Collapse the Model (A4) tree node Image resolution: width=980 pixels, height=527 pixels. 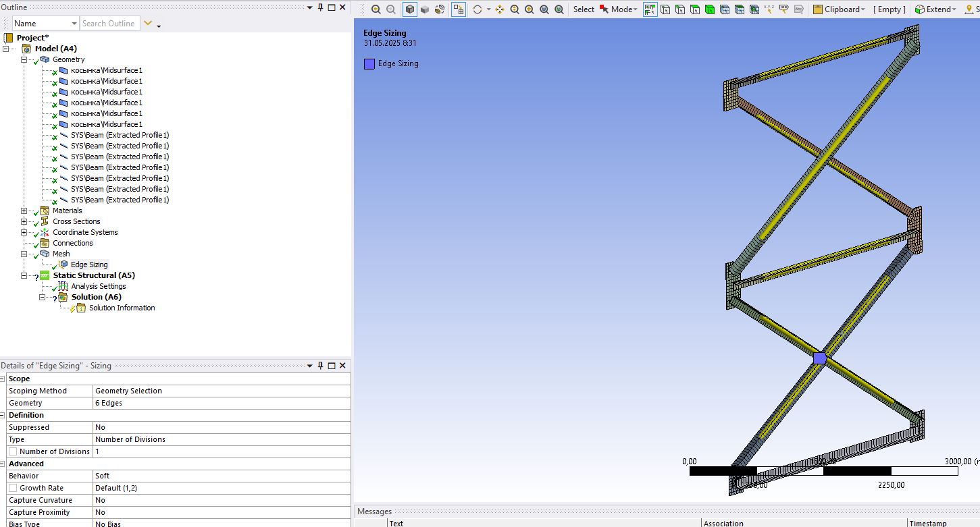tap(6, 49)
